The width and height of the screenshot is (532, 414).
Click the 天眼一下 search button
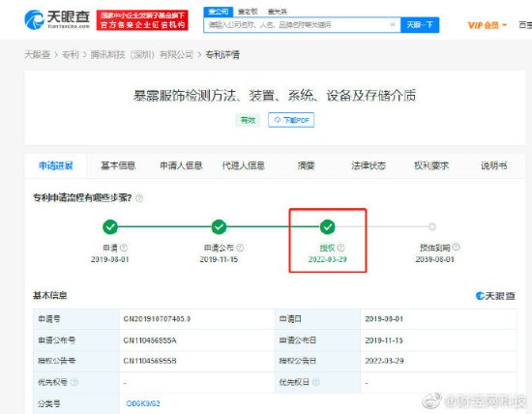(420, 25)
